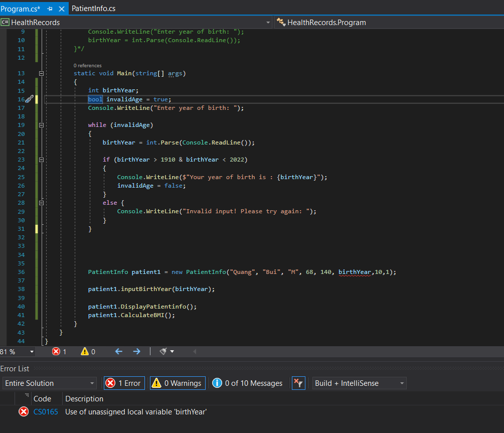Toggle the 0 of 10 Messages filter
Screen dimensions: 504x433
pyautogui.click(x=248, y=383)
